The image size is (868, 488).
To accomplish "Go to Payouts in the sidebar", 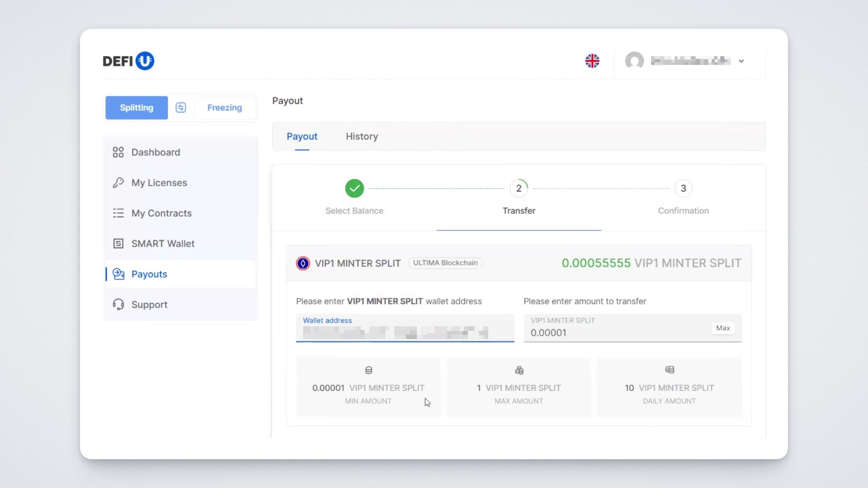I will 149,274.
